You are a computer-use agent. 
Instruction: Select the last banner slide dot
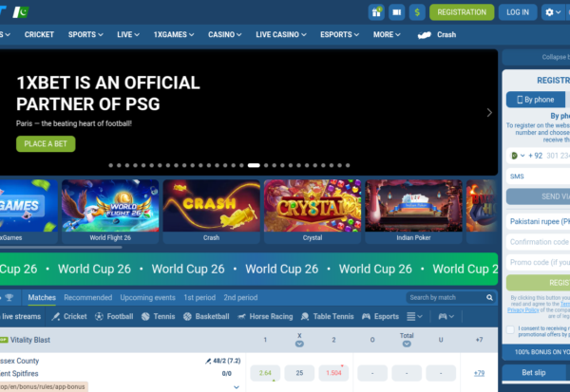348,165
